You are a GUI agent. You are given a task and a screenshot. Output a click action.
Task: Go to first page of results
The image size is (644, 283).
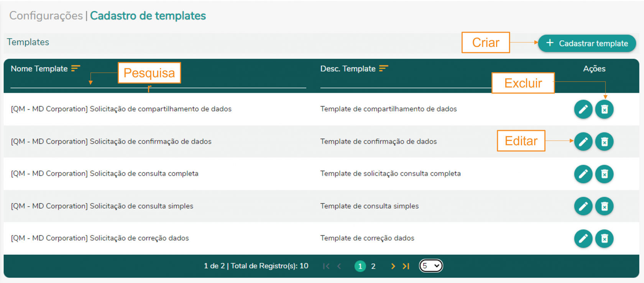[x=326, y=266]
